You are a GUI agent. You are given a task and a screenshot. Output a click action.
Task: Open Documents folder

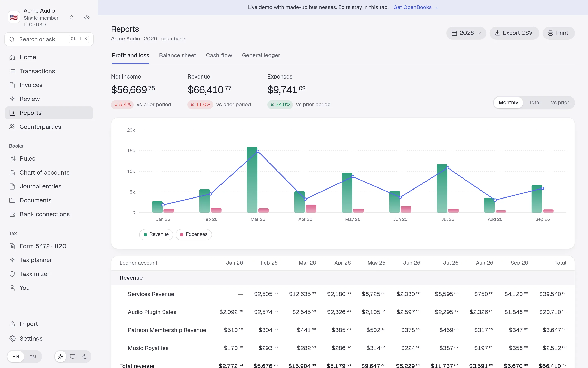pyautogui.click(x=49, y=200)
